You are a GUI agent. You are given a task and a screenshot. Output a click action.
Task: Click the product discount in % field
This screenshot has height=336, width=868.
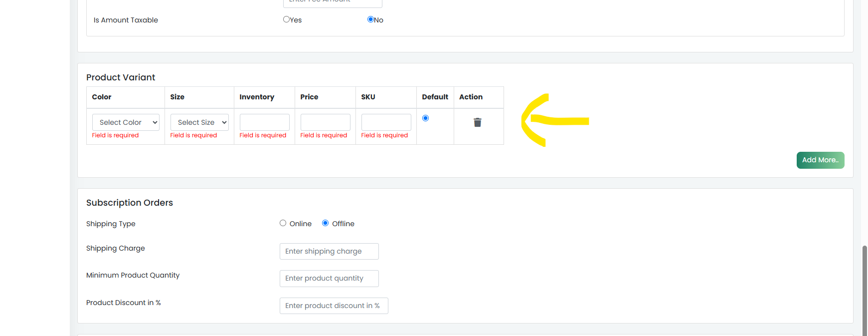pos(334,306)
